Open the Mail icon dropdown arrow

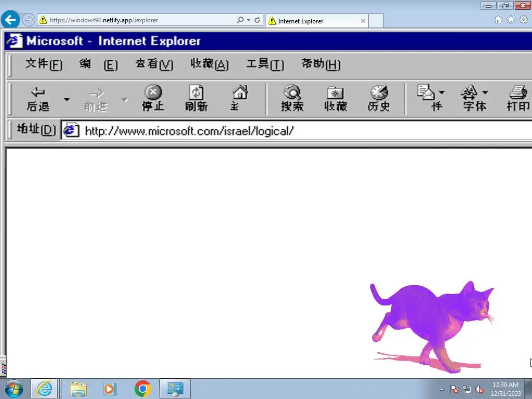pos(442,92)
